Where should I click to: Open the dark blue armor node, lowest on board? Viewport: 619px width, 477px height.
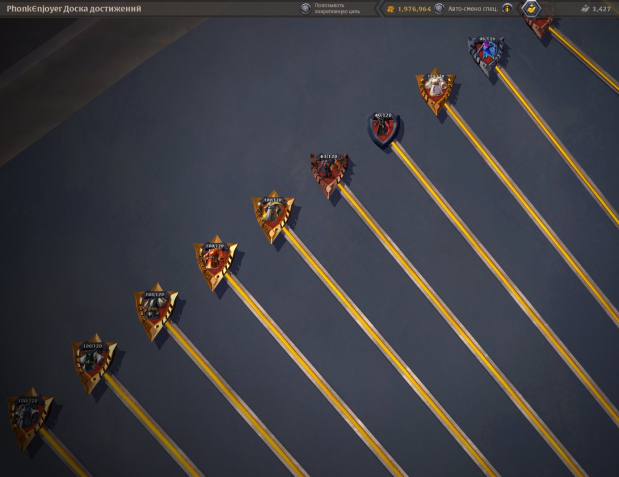point(29,419)
